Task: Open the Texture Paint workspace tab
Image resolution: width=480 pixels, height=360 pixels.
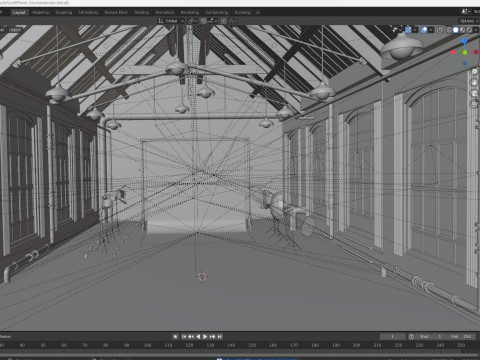Action: (116, 12)
